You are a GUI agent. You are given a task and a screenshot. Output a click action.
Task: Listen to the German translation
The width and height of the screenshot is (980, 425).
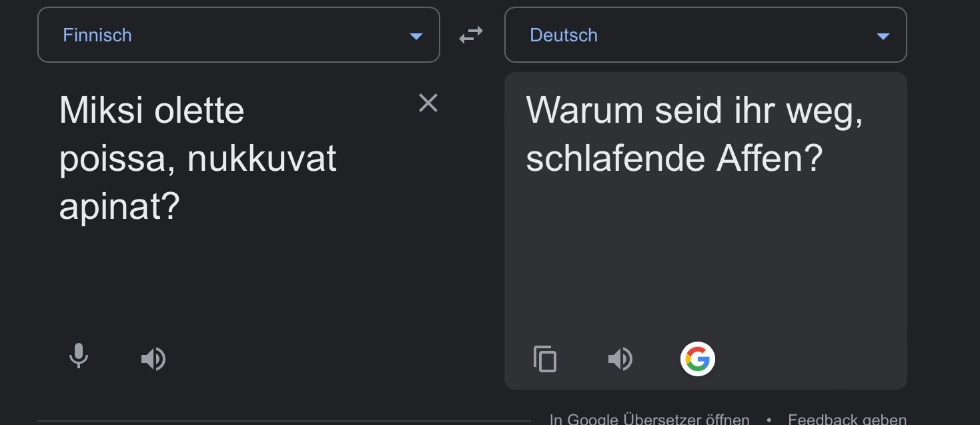click(620, 359)
